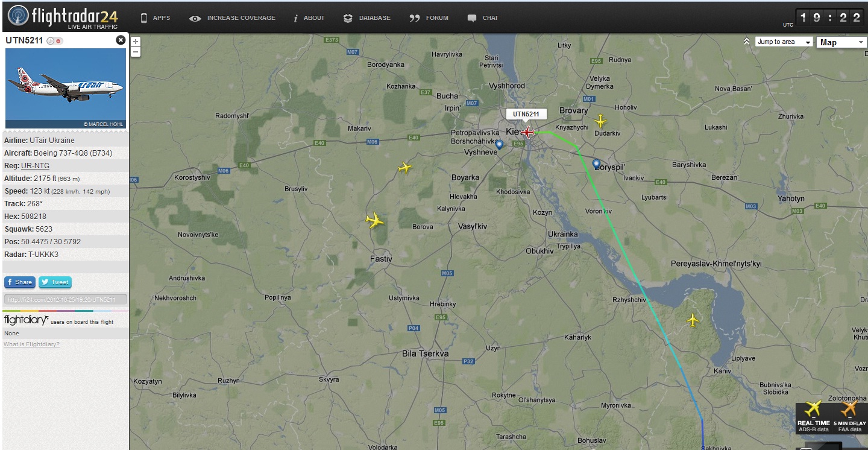Zoom out the map with minus button
The width and height of the screenshot is (868, 450).
136,52
